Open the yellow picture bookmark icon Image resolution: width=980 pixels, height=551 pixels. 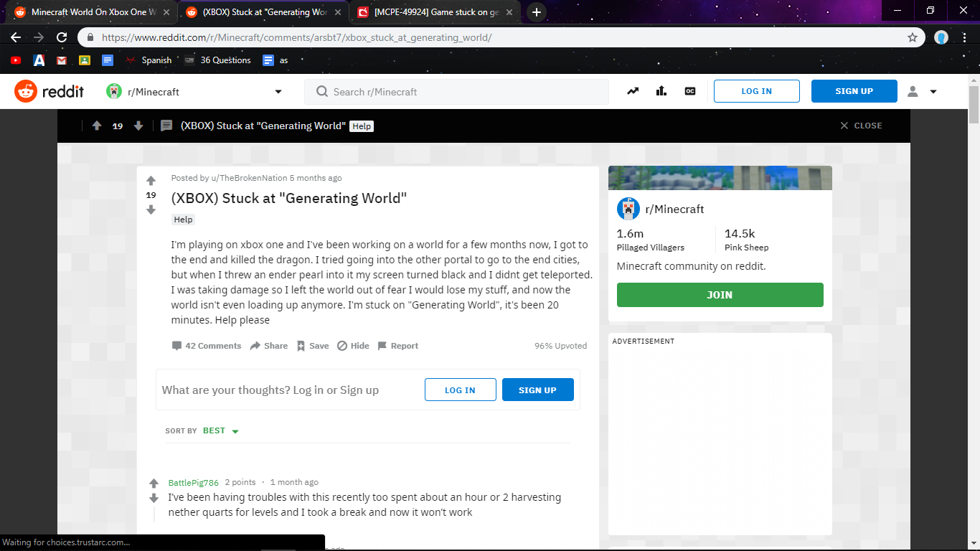[x=85, y=60]
